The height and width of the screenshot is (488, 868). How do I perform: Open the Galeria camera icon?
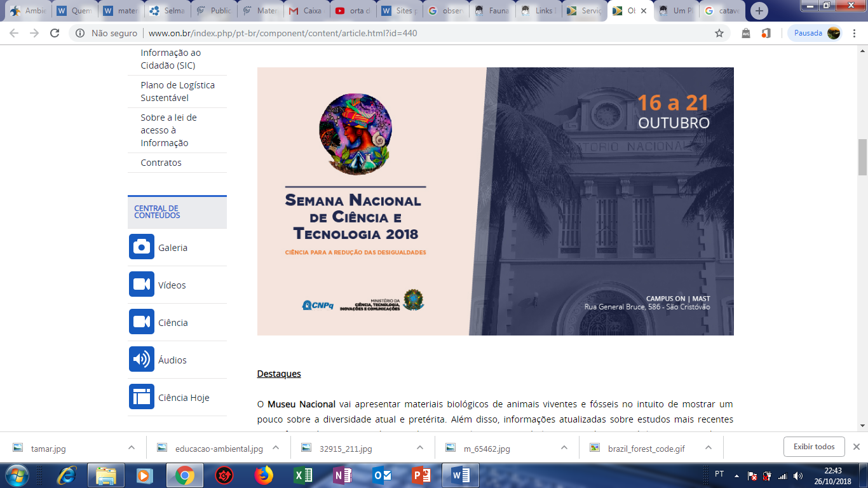click(x=142, y=247)
